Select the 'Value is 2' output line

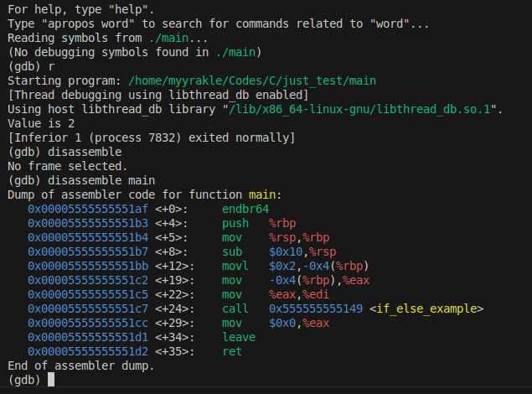(x=41, y=124)
